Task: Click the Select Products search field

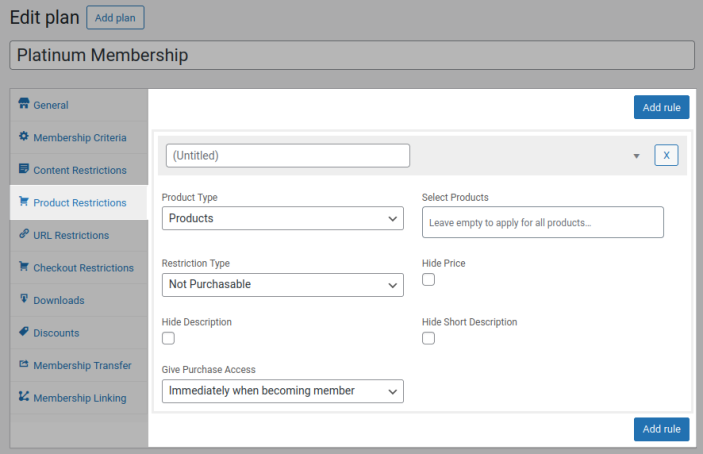Action: click(543, 222)
